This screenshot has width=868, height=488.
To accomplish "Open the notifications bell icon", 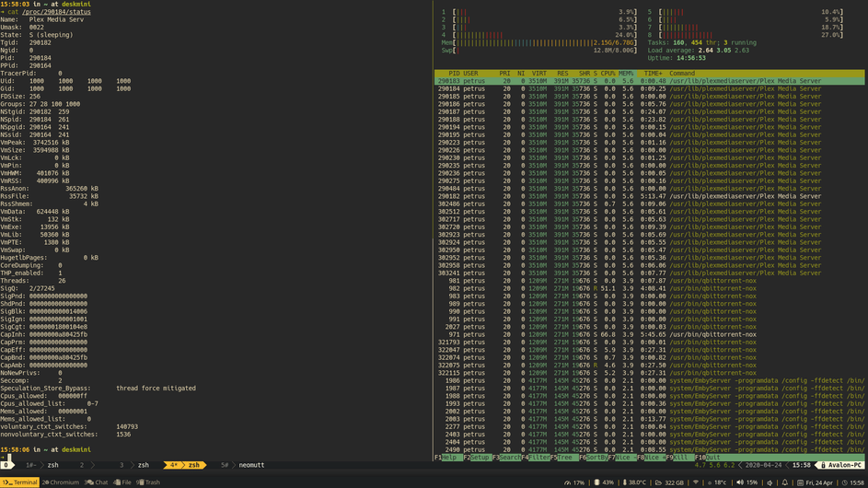I will pyautogui.click(x=785, y=482).
